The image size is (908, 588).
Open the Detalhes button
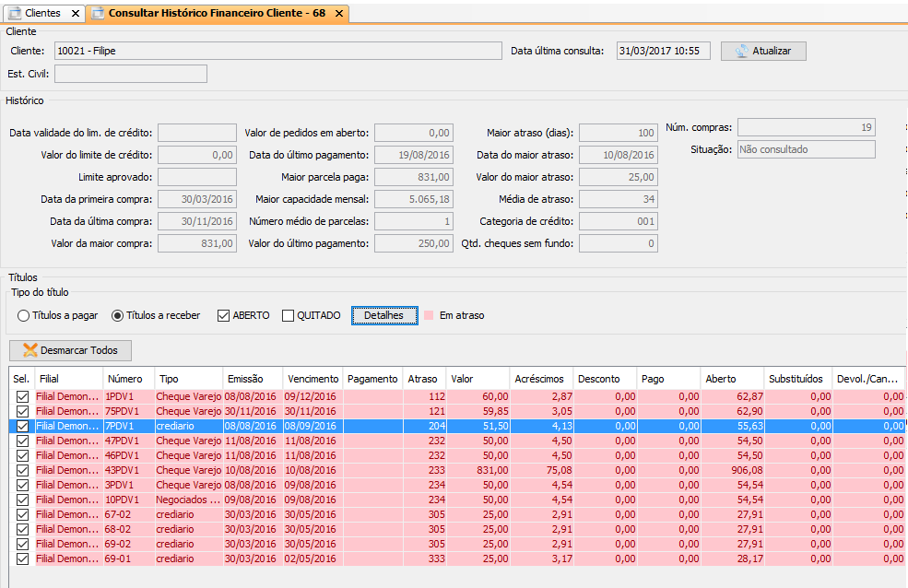click(383, 315)
